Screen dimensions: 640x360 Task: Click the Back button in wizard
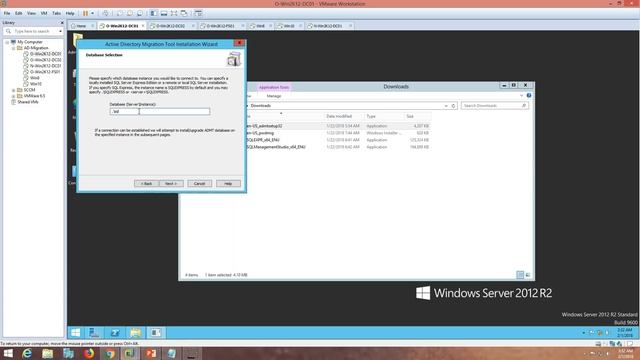[x=147, y=184]
